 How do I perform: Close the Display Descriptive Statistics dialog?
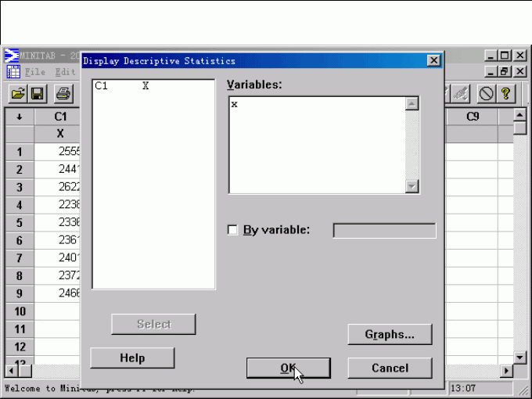pos(433,61)
